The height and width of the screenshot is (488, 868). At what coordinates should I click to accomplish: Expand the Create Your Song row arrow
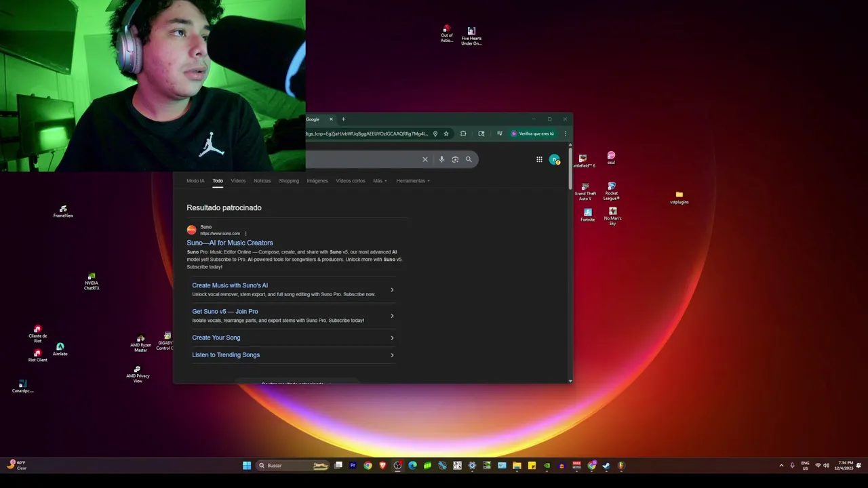click(x=392, y=338)
